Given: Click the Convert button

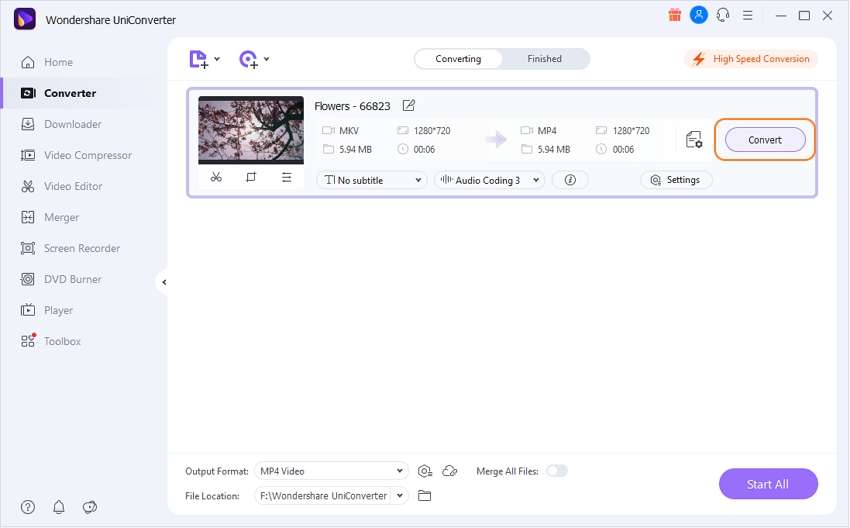Looking at the screenshot, I should (765, 140).
